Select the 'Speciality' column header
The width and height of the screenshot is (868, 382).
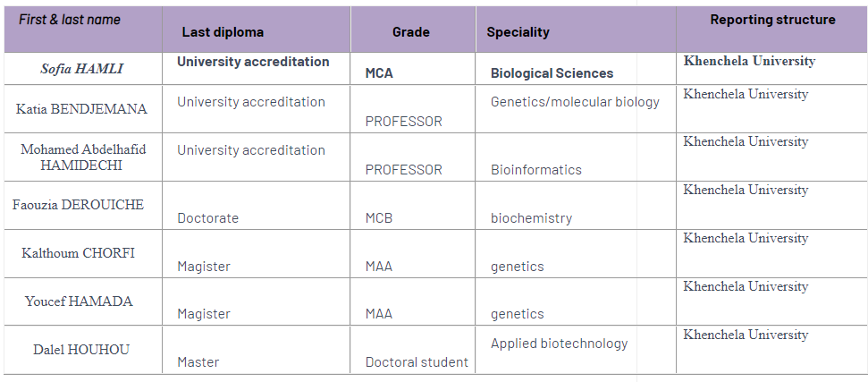point(518,32)
